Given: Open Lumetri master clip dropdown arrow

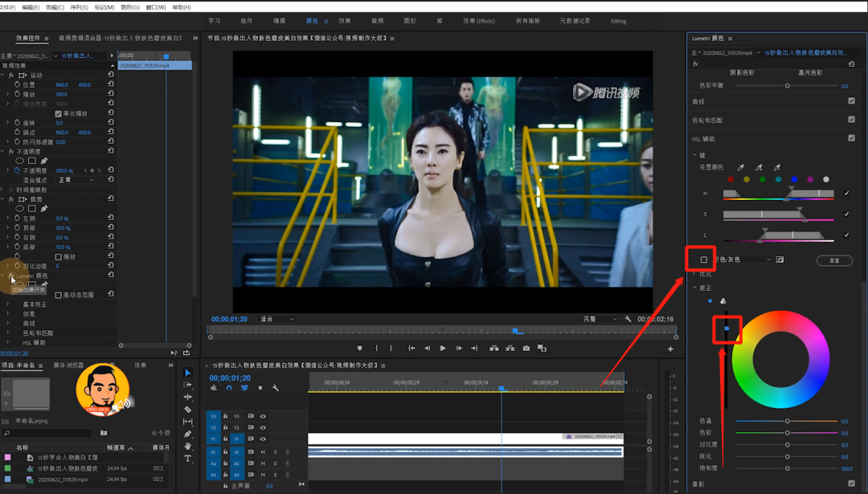Looking at the screenshot, I should coord(759,52).
